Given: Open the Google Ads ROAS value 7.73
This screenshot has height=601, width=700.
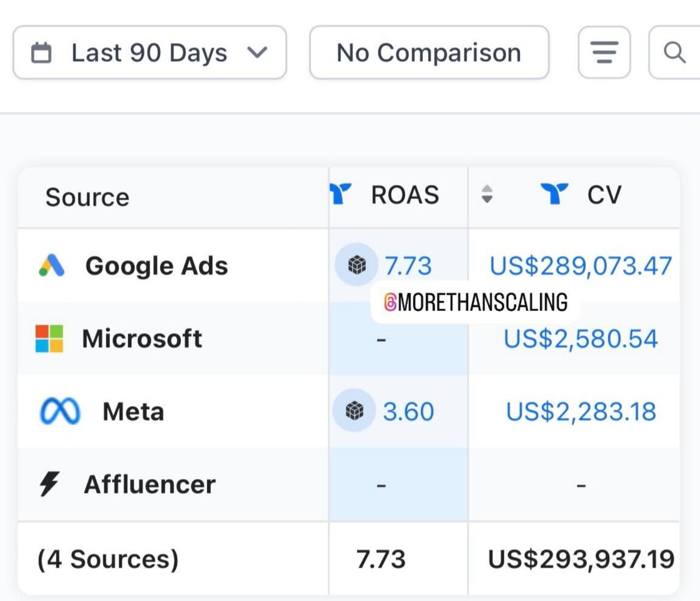Looking at the screenshot, I should pos(408,266).
